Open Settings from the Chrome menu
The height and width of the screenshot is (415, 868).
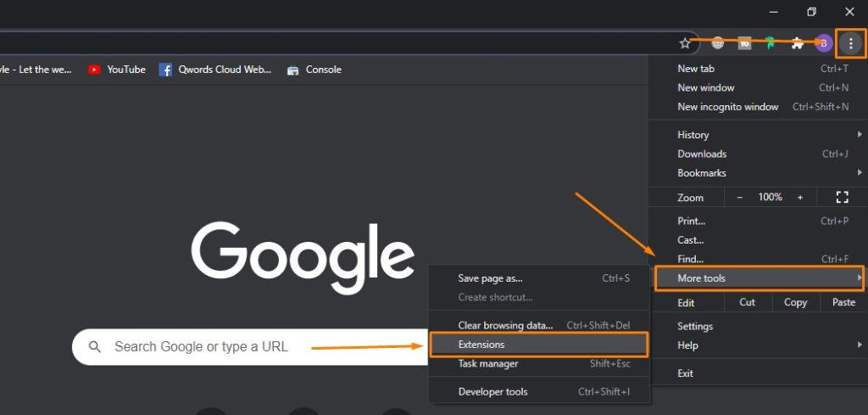[695, 326]
